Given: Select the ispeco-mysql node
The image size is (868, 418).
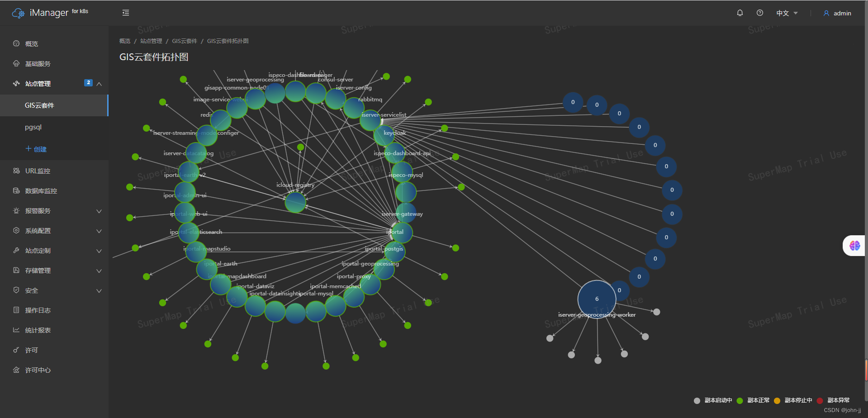Looking at the screenshot, I should click(402, 172).
